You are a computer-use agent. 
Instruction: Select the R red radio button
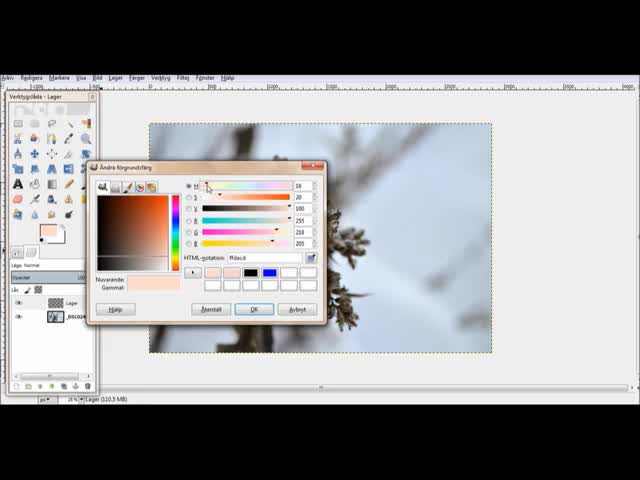189,221
